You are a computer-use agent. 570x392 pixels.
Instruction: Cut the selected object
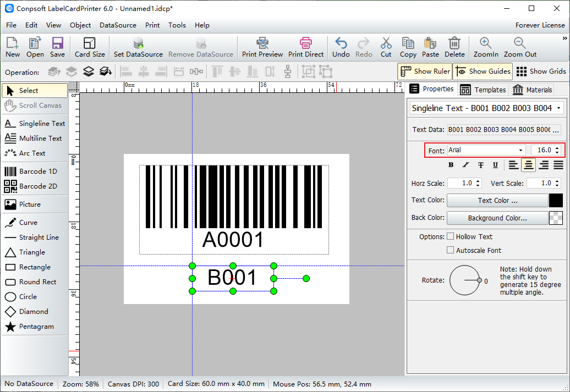click(386, 47)
